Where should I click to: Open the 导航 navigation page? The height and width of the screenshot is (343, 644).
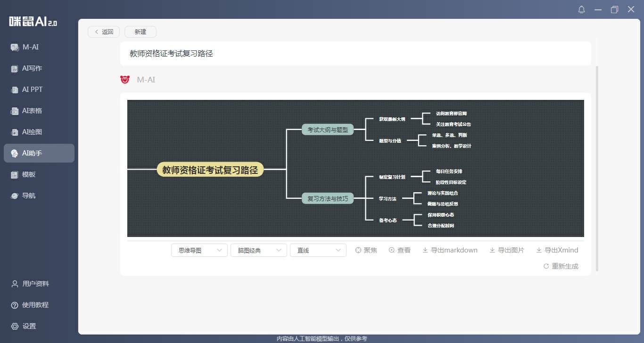28,196
